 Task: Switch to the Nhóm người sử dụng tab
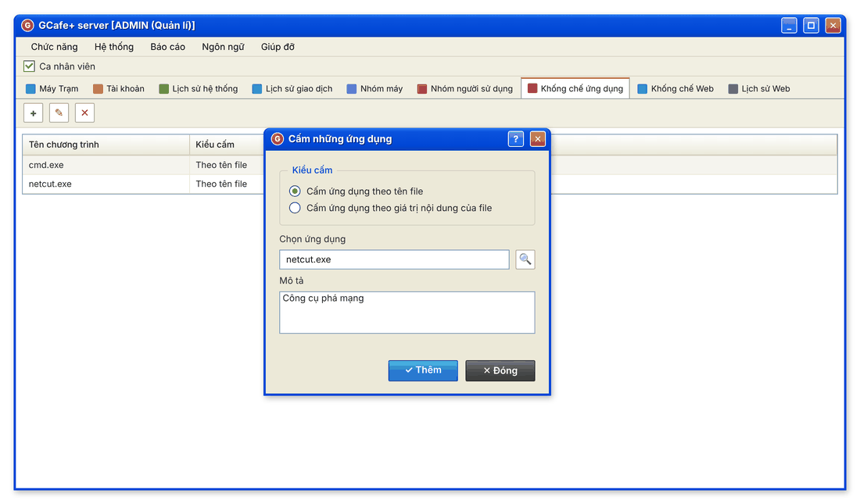coord(465,89)
